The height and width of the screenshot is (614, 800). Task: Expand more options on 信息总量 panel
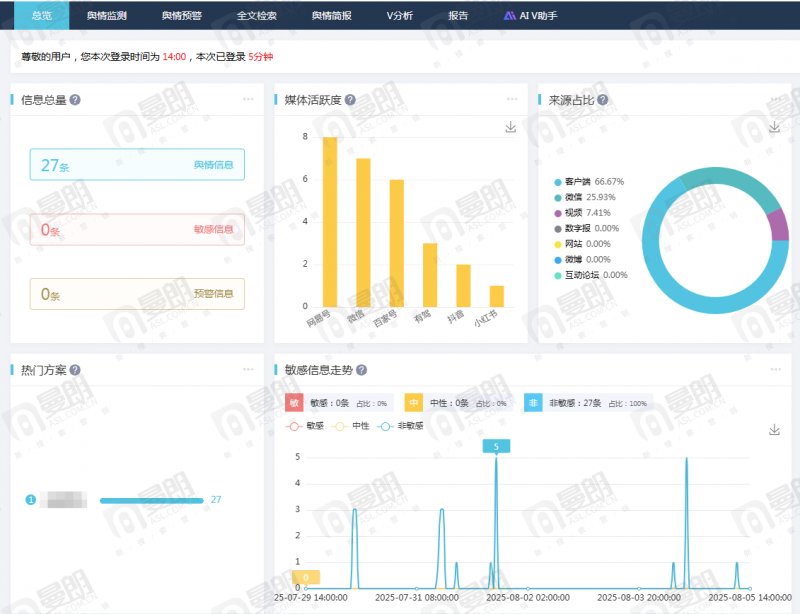click(248, 99)
